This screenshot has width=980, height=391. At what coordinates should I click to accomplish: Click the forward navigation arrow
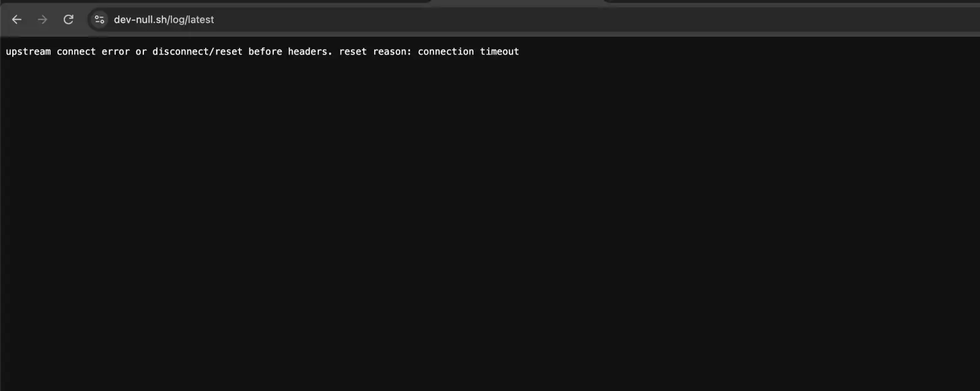tap(42, 20)
